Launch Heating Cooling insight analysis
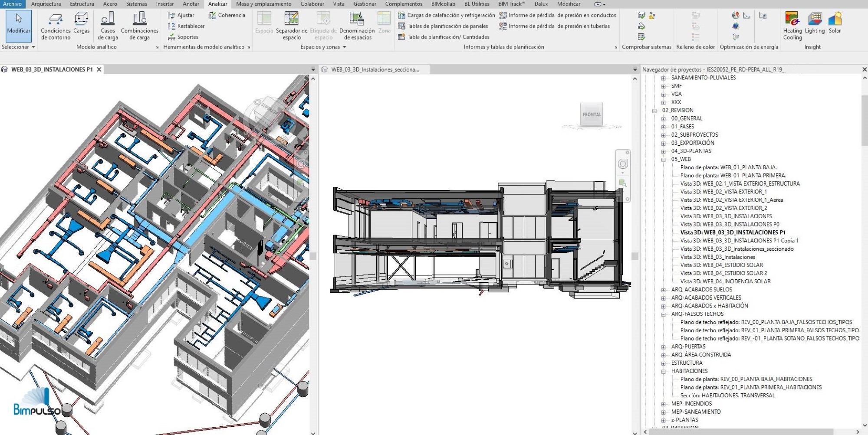 [792, 26]
